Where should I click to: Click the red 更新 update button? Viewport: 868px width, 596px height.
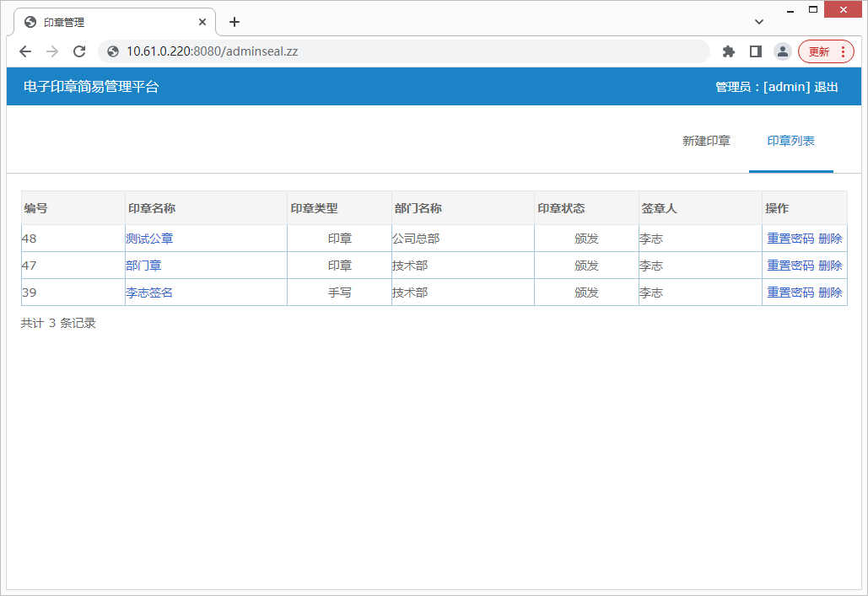pos(826,51)
